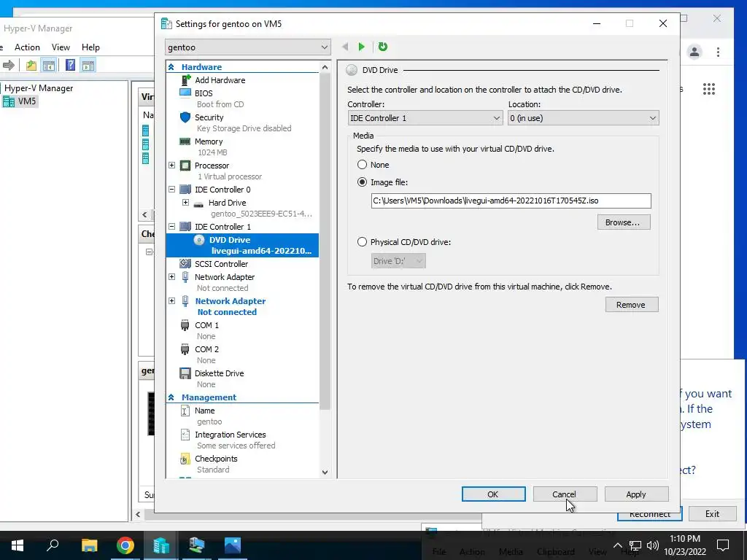747x560 pixels.
Task: Click the Processor chip icon
Action: click(185, 166)
